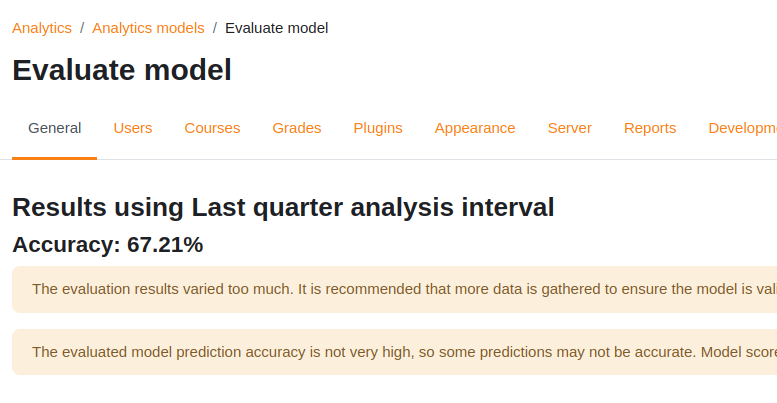Open the Courses tab
The image size is (777, 403).
click(212, 128)
